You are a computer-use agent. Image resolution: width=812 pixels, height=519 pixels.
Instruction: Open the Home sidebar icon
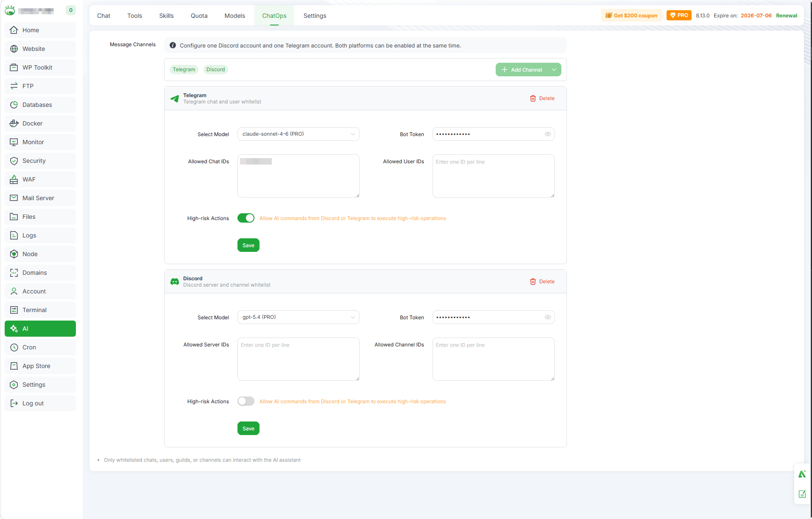[14, 30]
